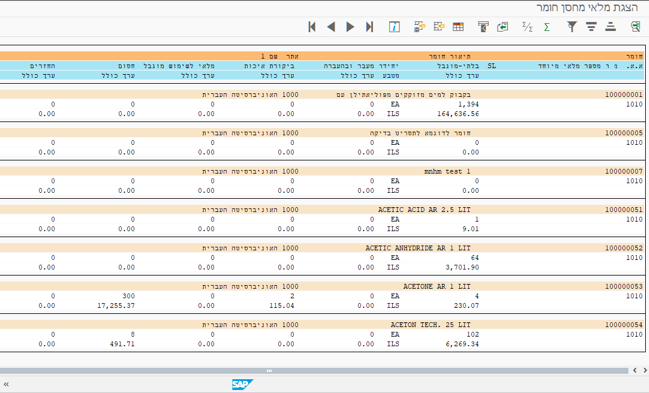The width and height of the screenshot is (649, 393).
Task: Open the set filter funnel icon
Action: click(x=572, y=27)
